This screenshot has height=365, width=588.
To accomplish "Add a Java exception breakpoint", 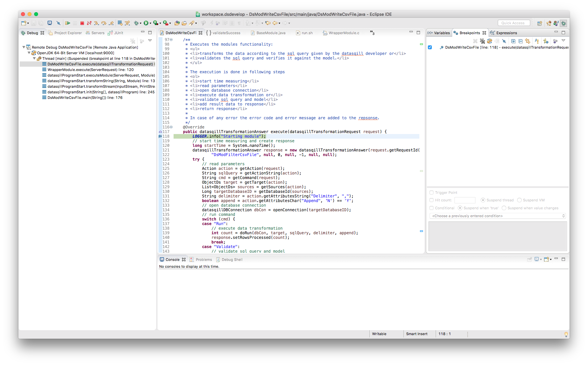I will point(537,41).
